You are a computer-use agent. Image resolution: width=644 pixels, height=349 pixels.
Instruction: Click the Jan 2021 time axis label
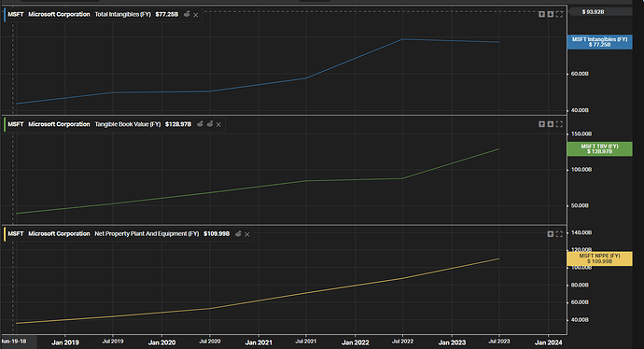(259, 342)
